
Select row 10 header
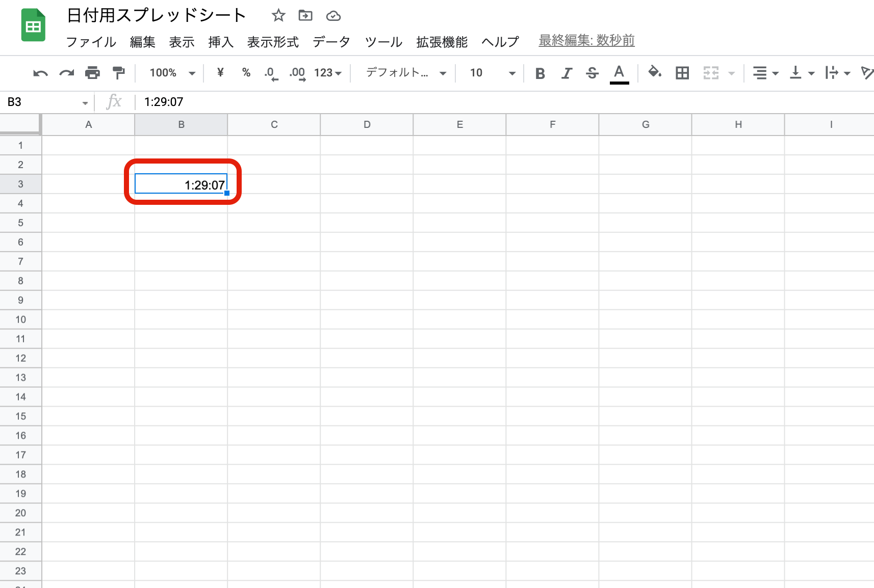[x=20, y=319]
